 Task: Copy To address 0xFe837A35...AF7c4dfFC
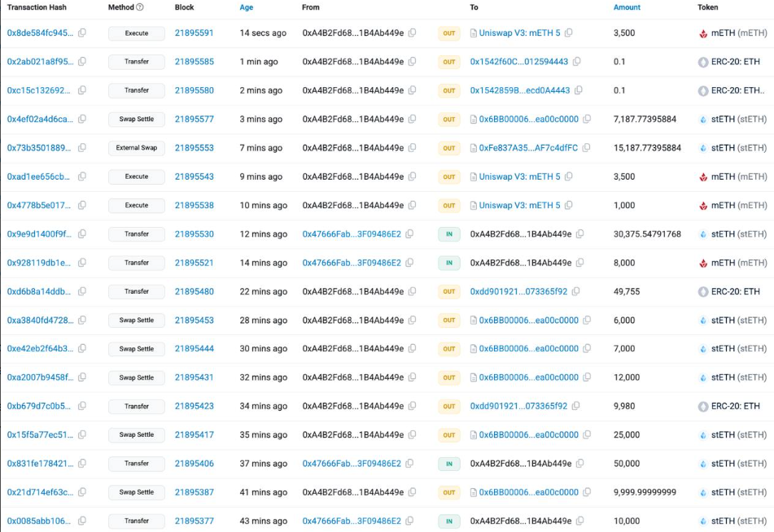(x=587, y=147)
